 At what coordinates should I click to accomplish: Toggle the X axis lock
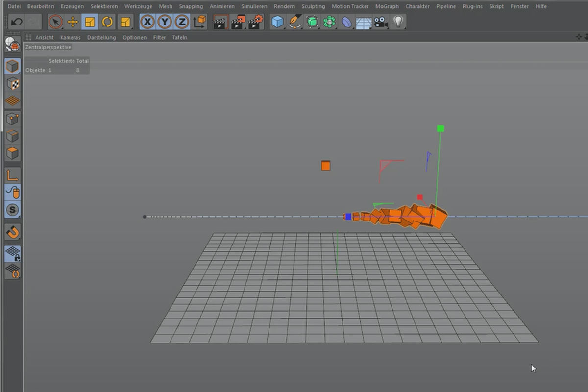coord(147,22)
